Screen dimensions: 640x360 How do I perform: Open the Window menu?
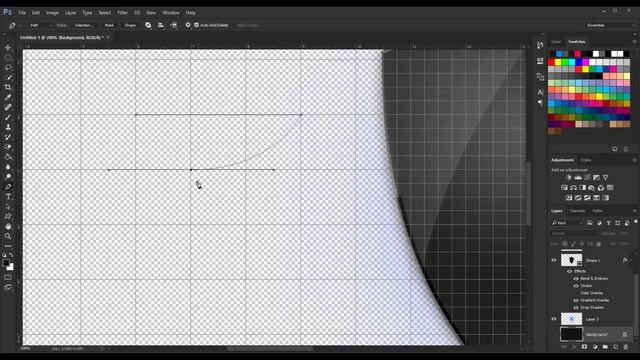point(171,13)
